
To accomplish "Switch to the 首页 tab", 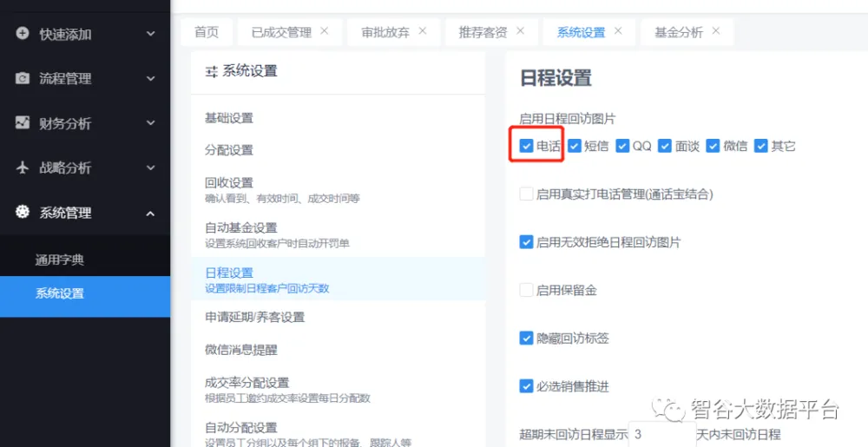I will [x=207, y=32].
